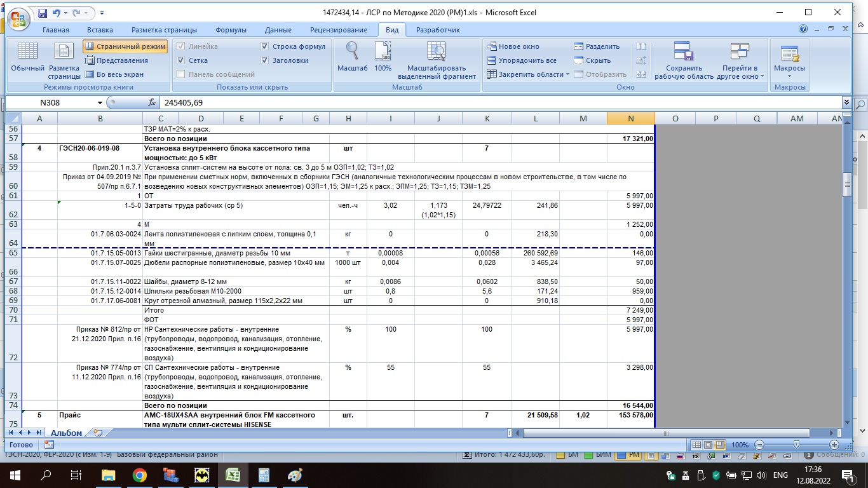Open the Name Box dropdown arrow
The image size is (868, 488).
[x=100, y=102]
